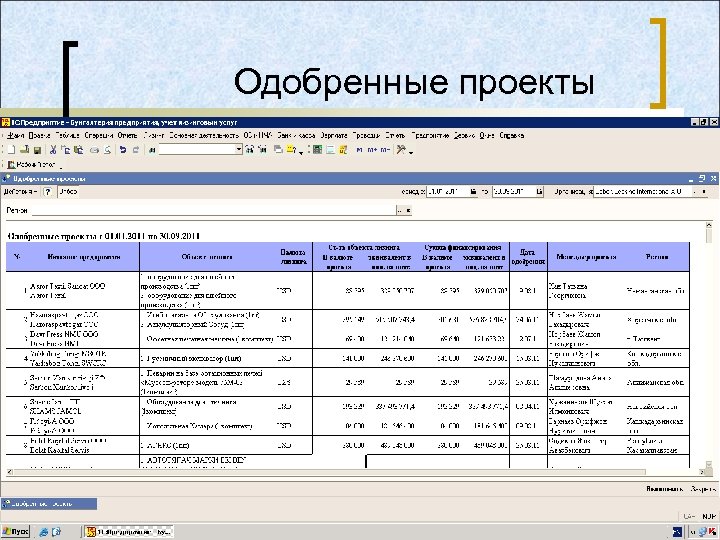Open the Окна menu
This screenshot has height=540, width=720.
(x=487, y=135)
